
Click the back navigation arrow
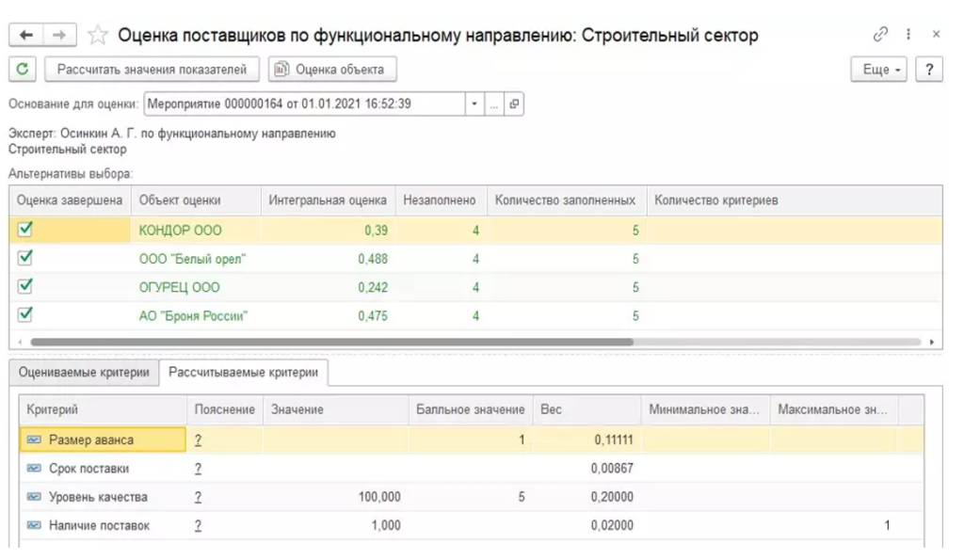(x=25, y=35)
